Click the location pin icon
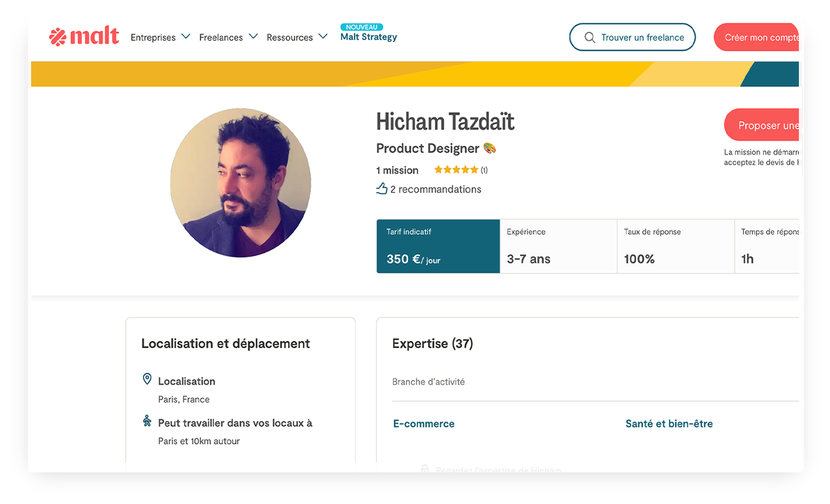The width and height of the screenshot is (830, 504). pos(147,380)
